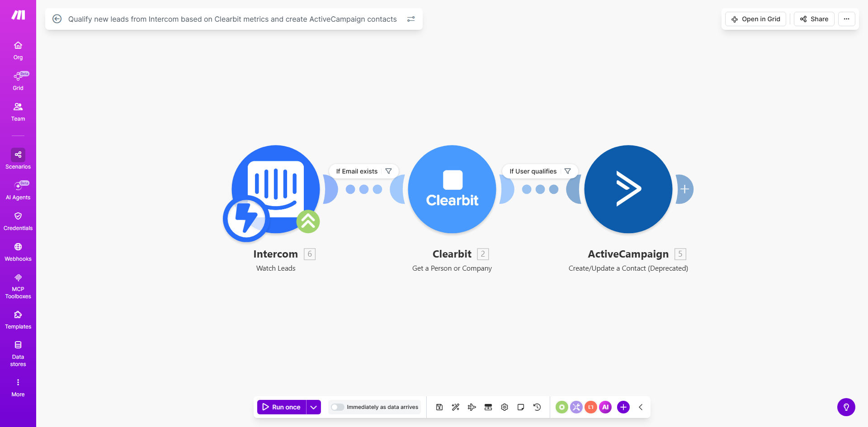The width and height of the screenshot is (868, 427).
Task: Open the Scenarios section
Action: pos(18,159)
